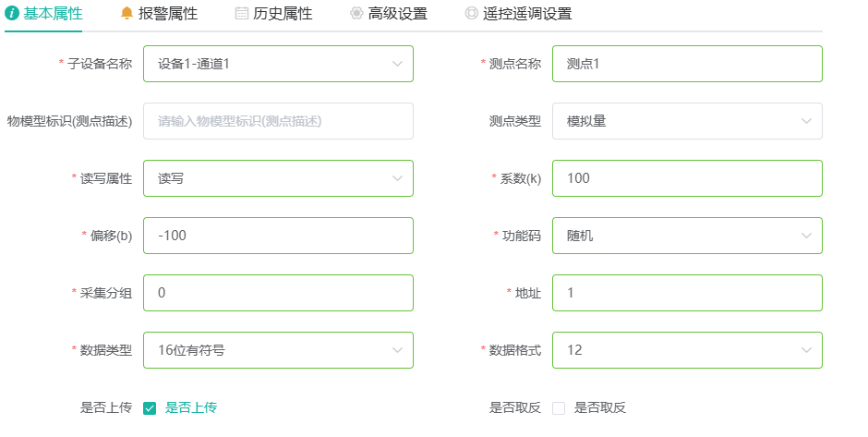Open the 读写属性 dropdown
This screenshot has height=437, width=868.
click(279, 178)
